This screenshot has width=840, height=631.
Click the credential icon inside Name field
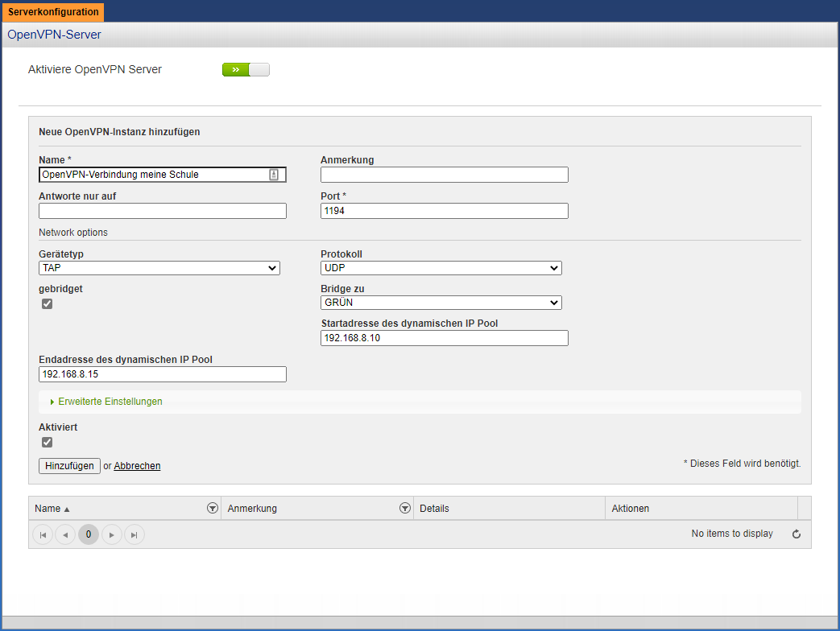274,175
